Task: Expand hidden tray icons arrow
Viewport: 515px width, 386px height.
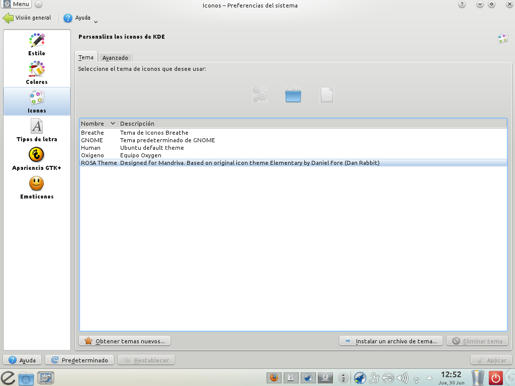Action: tap(430, 378)
